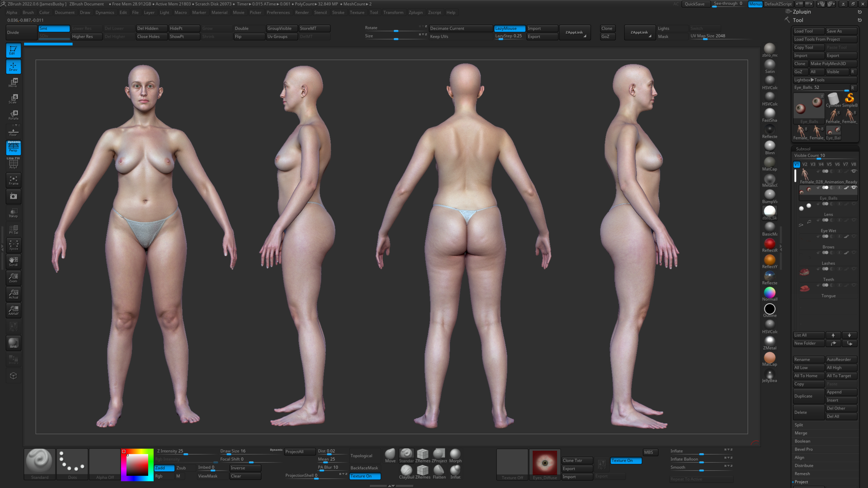The height and width of the screenshot is (488, 868).
Task: Select the Move tool icon in left shelf
Action: pos(14,82)
